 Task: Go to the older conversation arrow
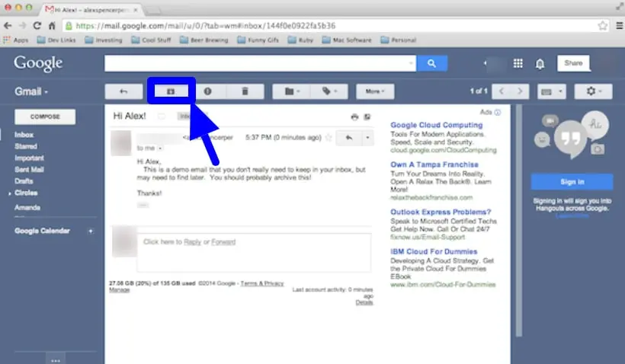coord(520,91)
